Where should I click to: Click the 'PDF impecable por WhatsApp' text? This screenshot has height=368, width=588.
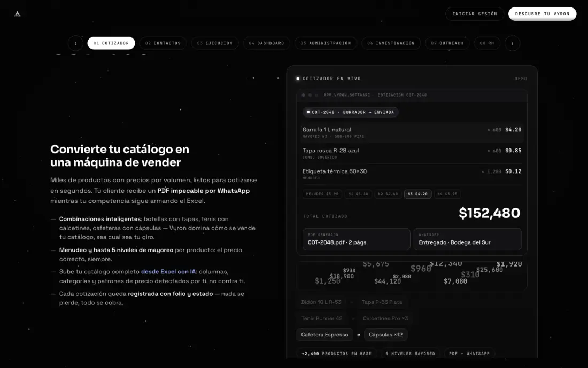tap(203, 190)
